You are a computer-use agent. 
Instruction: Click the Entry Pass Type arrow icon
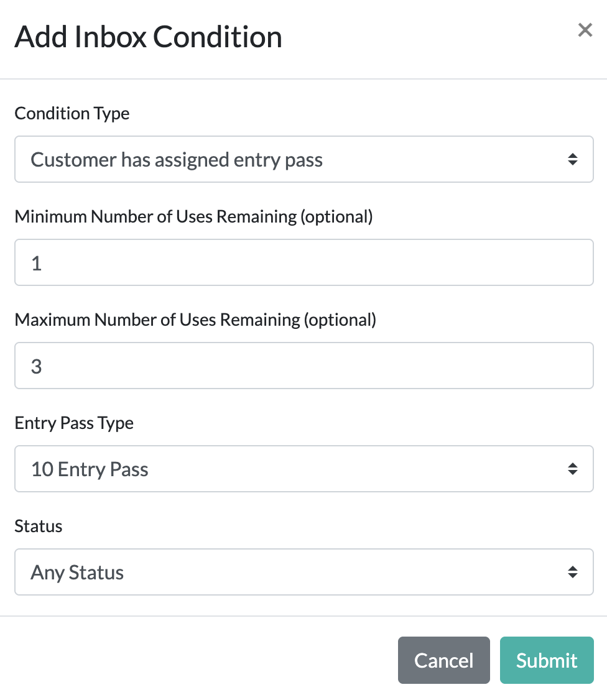[572, 469]
